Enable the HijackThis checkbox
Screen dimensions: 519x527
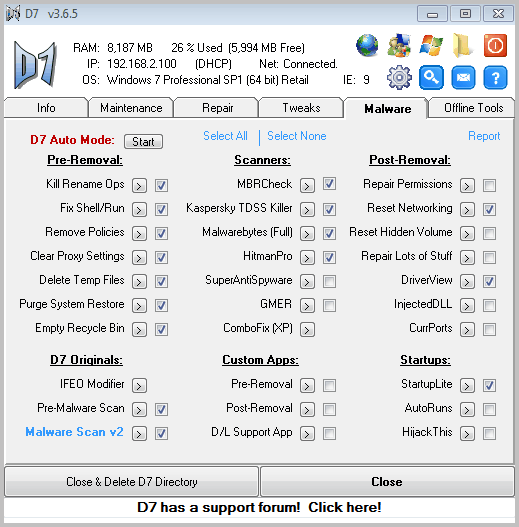tap(489, 433)
